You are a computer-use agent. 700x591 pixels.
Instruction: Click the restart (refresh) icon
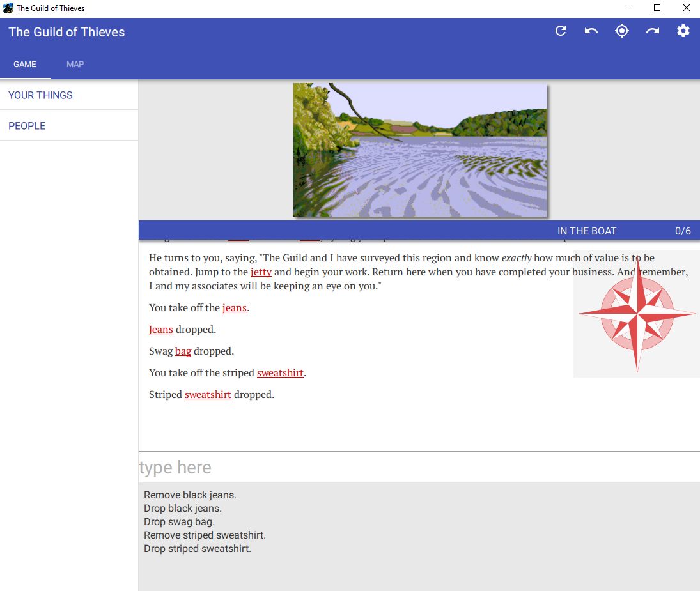pyautogui.click(x=561, y=31)
